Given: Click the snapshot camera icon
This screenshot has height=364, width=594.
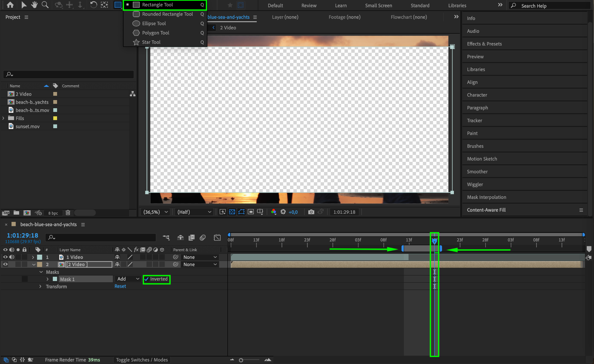Looking at the screenshot, I should pyautogui.click(x=311, y=212).
